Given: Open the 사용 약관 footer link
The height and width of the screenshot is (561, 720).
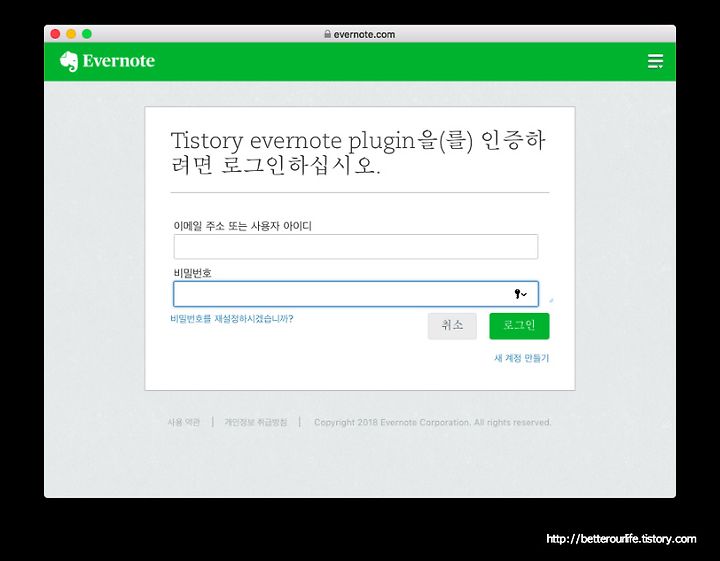Looking at the screenshot, I should 184,422.
